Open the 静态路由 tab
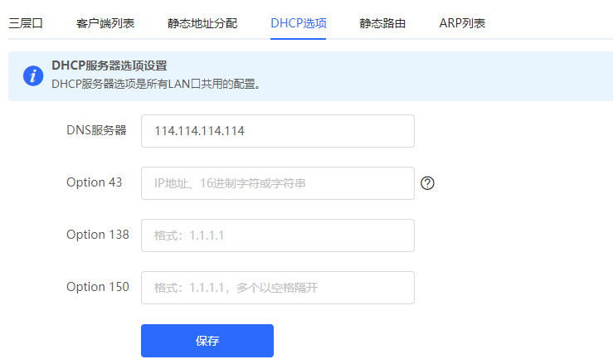Image resolution: width=613 pixels, height=364 pixels. (x=382, y=23)
